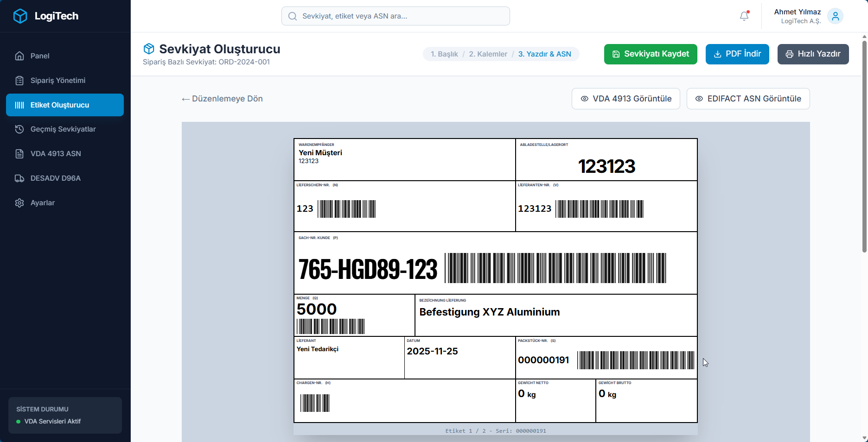Print using Hızlı Yazdır button

point(813,54)
